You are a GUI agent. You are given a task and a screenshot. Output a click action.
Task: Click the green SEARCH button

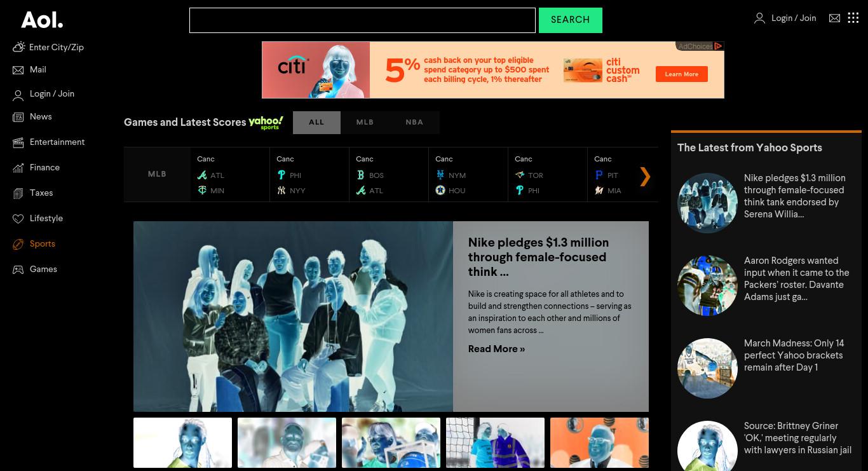point(571,20)
